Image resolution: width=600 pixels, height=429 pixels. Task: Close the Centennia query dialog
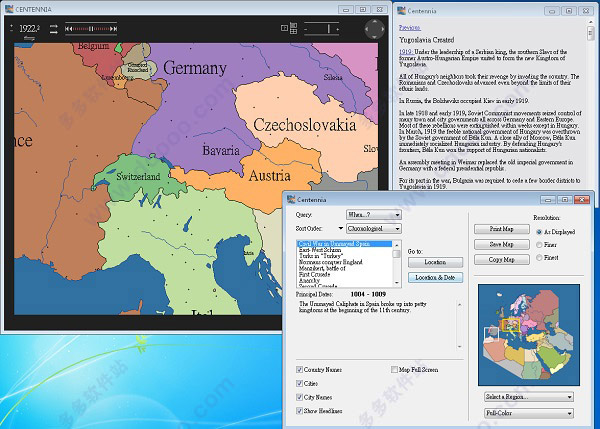(582, 200)
